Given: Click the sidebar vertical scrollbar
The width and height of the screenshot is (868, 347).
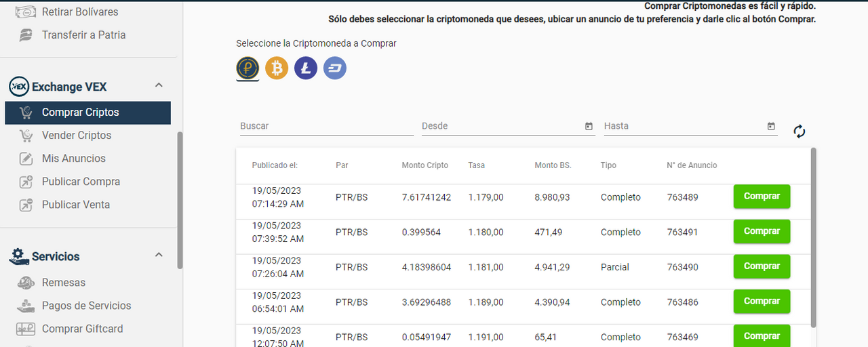Looking at the screenshot, I should pos(180,200).
